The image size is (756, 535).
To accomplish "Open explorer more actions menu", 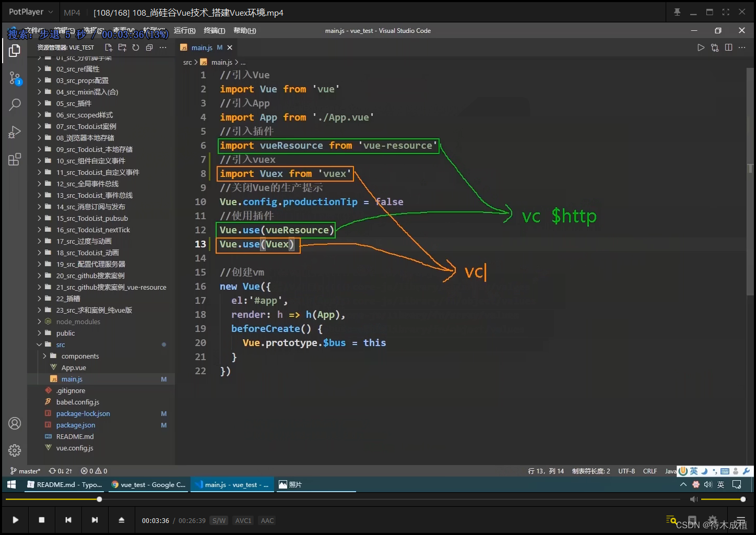I will click(163, 47).
